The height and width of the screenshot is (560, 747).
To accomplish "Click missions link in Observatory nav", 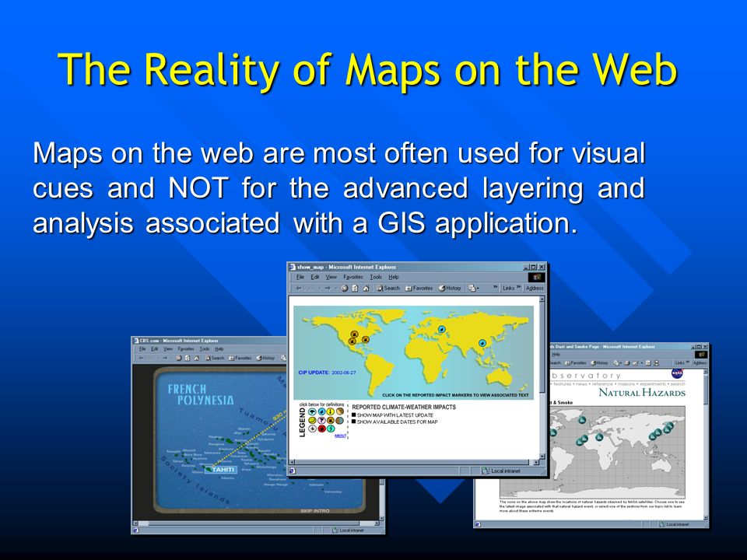I will tap(626, 383).
